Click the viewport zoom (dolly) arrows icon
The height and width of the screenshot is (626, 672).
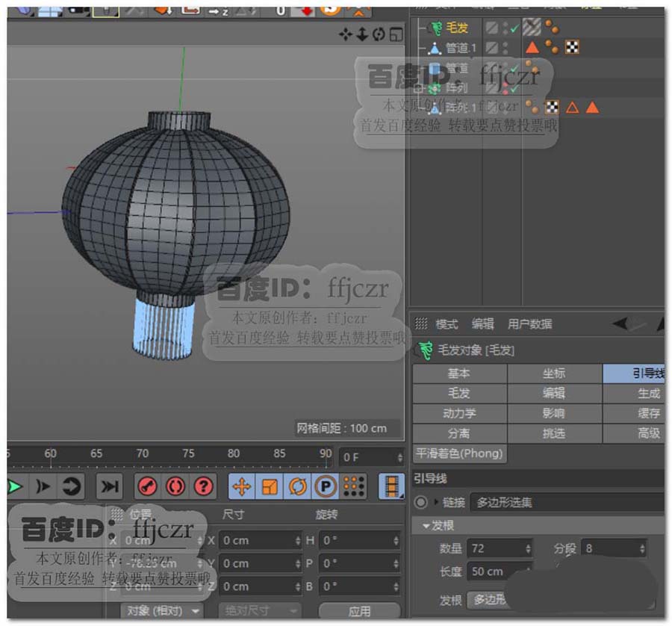click(362, 34)
